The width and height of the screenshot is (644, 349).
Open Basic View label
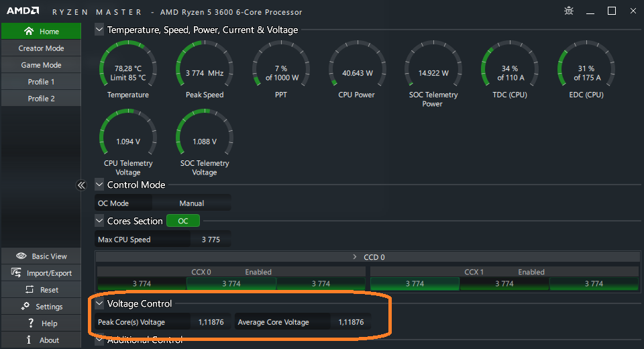click(x=49, y=256)
